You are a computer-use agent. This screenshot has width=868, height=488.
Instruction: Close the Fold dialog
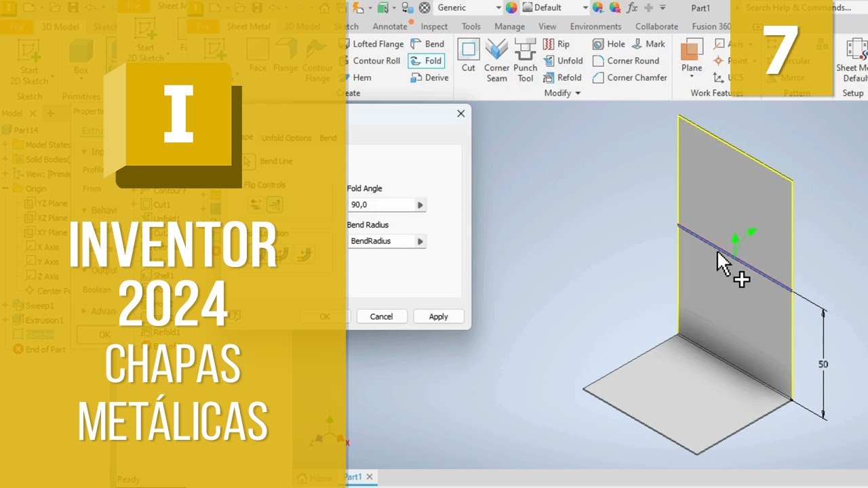(461, 113)
